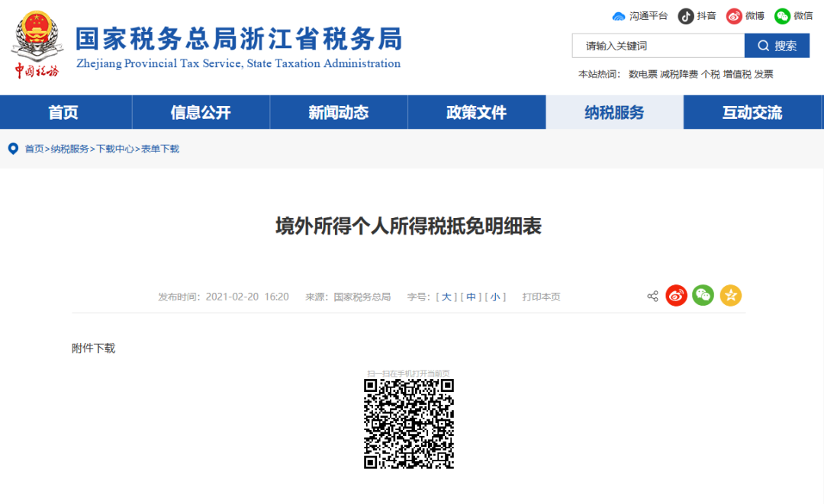Click 表单下载 in breadcrumb trail

click(160, 149)
